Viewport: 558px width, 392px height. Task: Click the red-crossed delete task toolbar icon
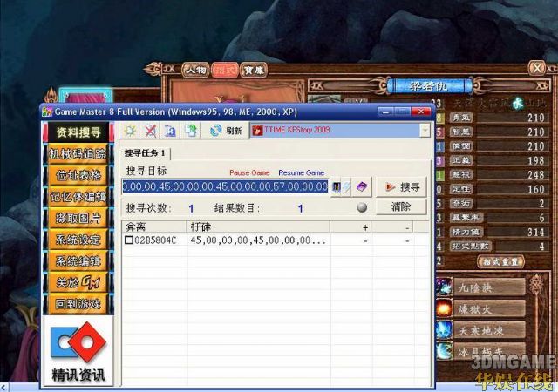151,131
